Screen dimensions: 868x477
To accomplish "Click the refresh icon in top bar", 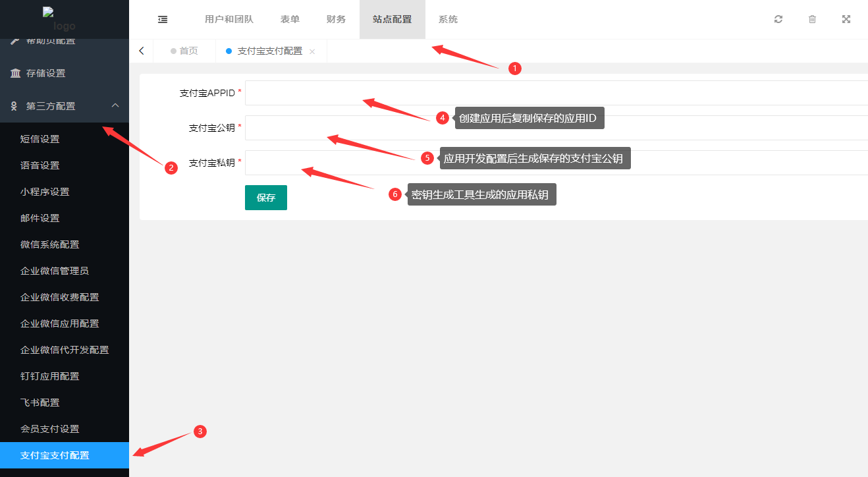I will (778, 20).
